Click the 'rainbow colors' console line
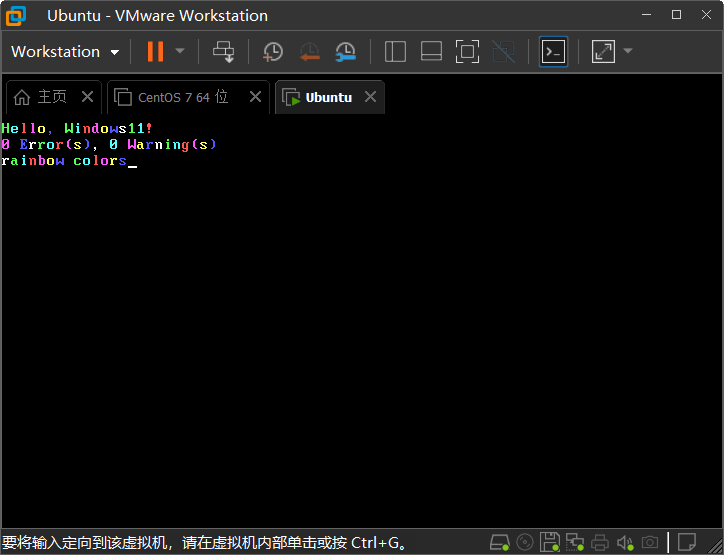724x555 pixels. (64, 161)
